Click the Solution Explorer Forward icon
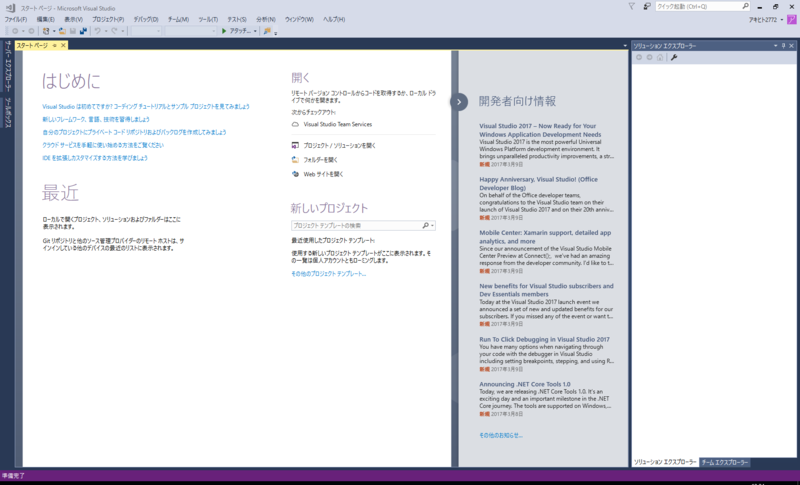Viewport: 800px width, 485px height. point(649,57)
